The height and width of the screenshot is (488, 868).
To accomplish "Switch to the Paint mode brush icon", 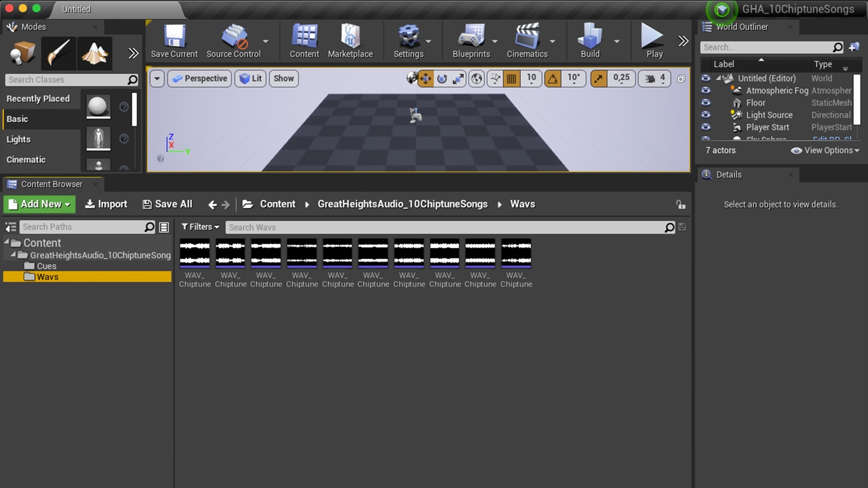I will point(59,53).
